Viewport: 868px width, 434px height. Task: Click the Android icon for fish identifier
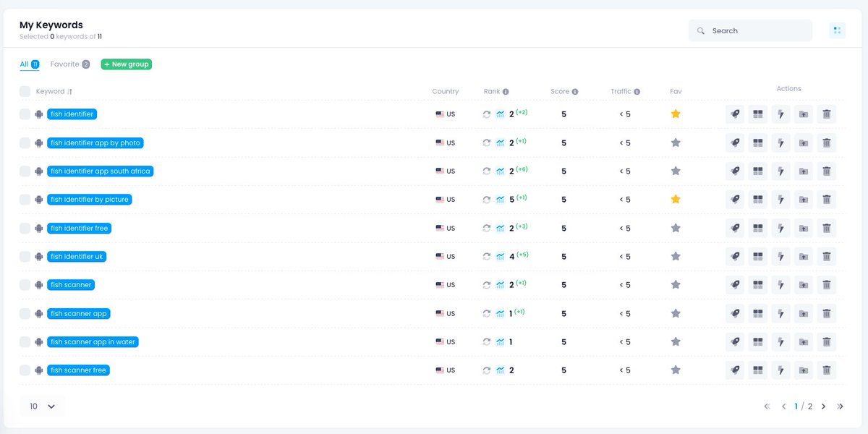(39, 114)
